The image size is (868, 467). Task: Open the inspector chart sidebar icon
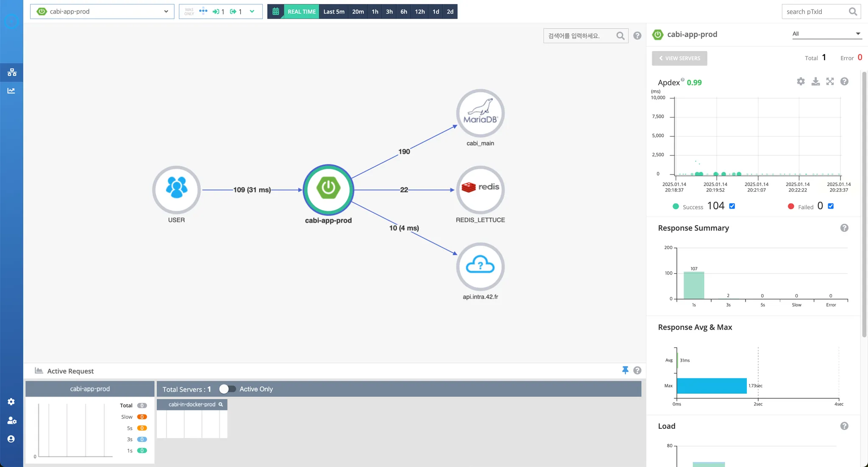click(x=11, y=91)
